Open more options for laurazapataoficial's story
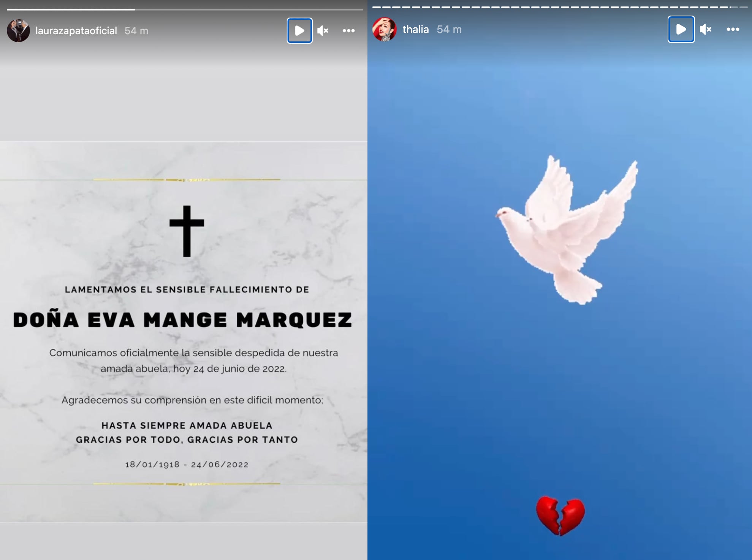Viewport: 752px width, 560px height. tap(348, 30)
